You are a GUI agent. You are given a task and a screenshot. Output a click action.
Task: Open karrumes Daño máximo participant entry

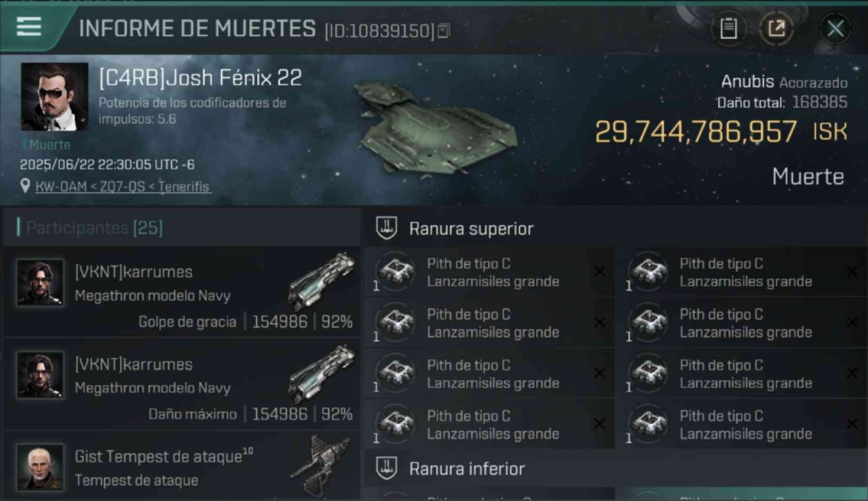182,383
